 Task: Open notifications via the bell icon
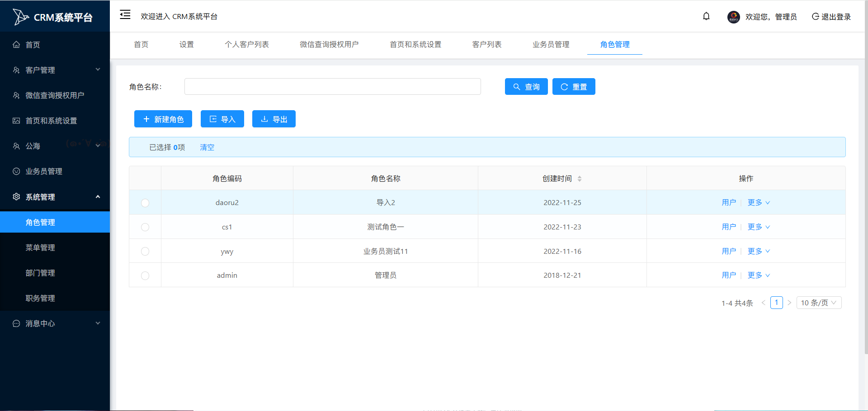[706, 16]
